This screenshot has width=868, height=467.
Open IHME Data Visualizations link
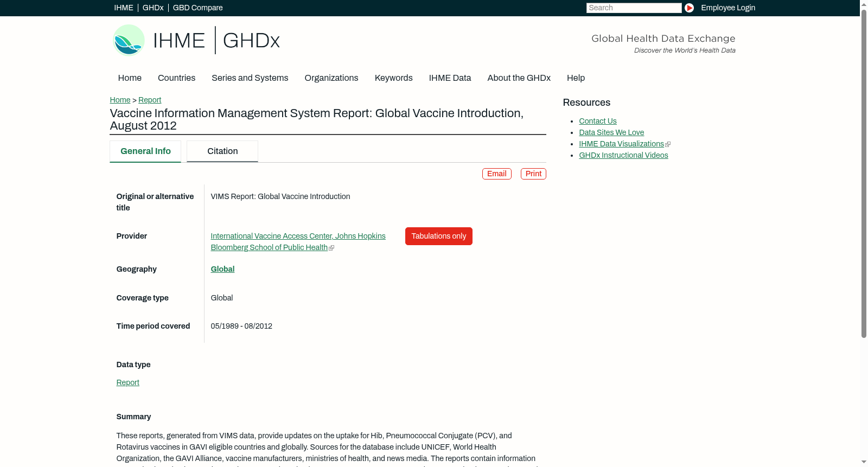(621, 144)
